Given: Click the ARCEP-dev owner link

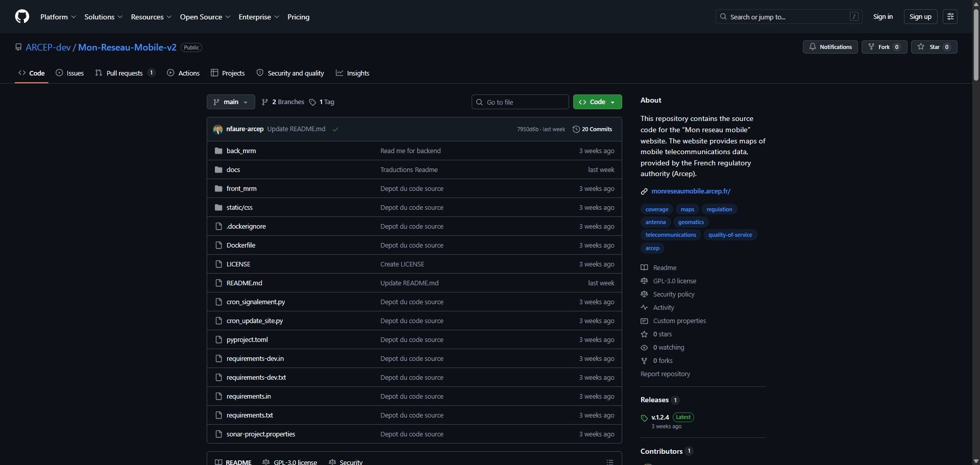Looking at the screenshot, I should 48,47.
